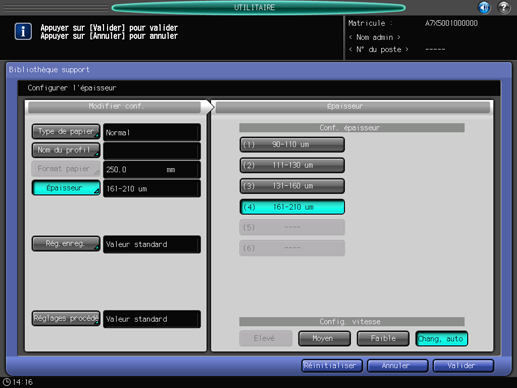
Task: Select the greyed Elevé speed option
Action: (x=266, y=339)
